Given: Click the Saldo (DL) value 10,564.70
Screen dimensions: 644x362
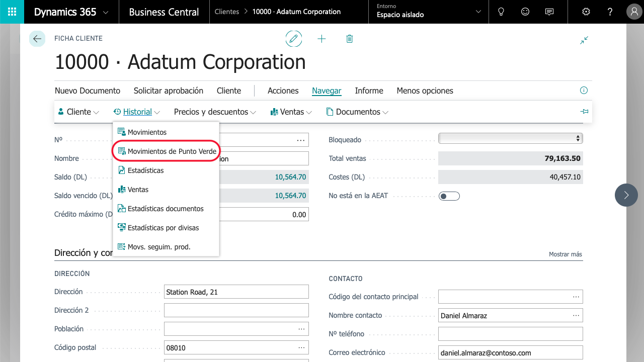Looking at the screenshot, I should point(290,177).
